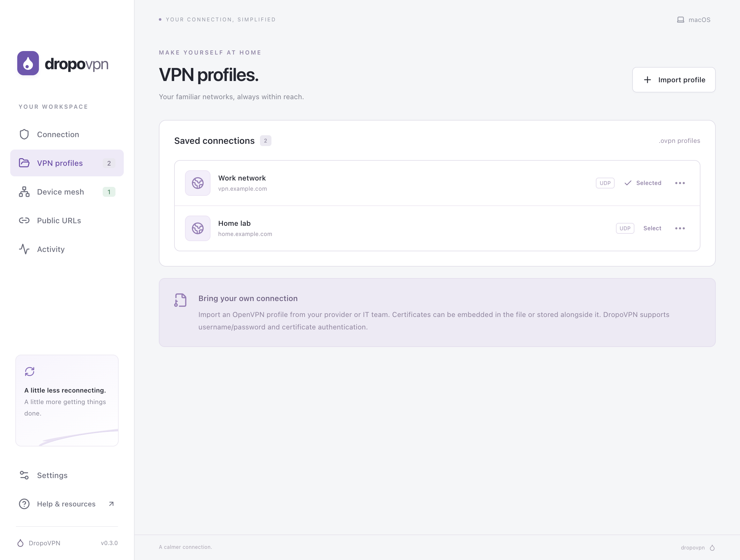Select the Home lab profile

[x=652, y=228]
